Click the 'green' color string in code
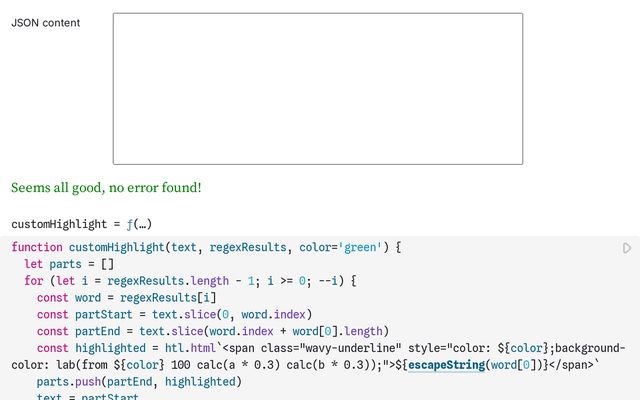Image resolution: width=640 pixels, height=400 pixels. click(358, 247)
